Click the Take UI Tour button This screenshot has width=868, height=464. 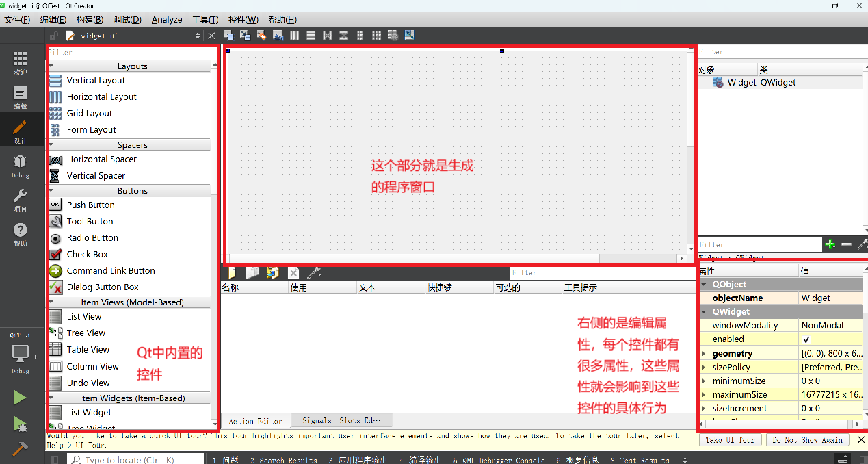point(730,440)
